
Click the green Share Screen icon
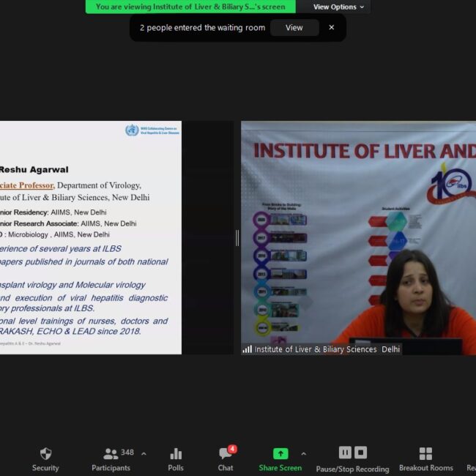(x=280, y=454)
